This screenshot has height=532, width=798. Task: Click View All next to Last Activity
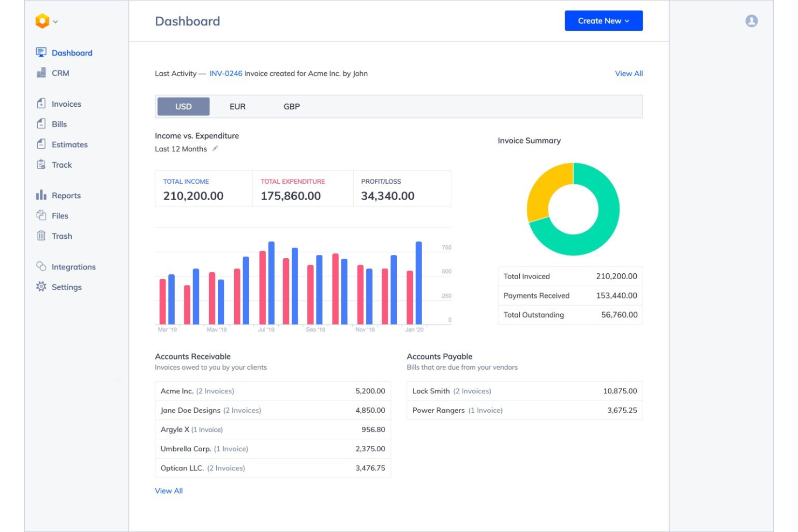(x=629, y=73)
